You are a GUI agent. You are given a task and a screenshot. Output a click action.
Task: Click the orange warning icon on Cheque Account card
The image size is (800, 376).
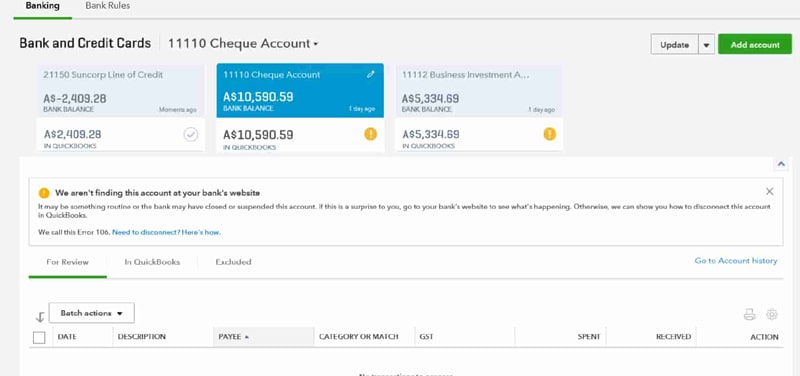coord(370,134)
